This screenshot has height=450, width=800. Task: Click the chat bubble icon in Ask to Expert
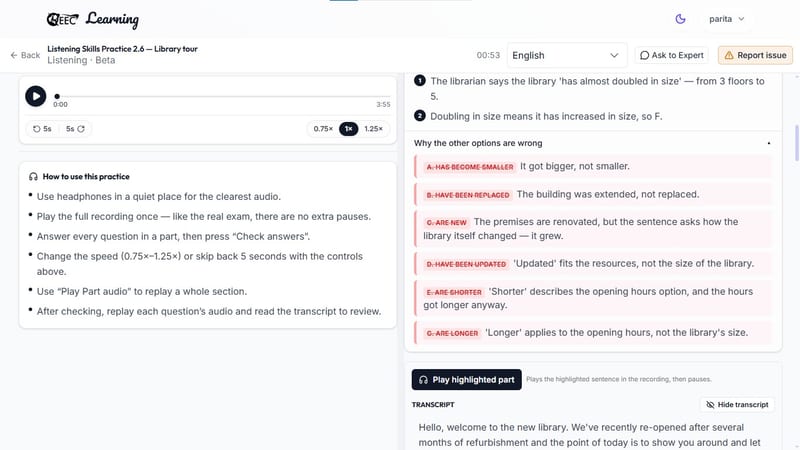(x=644, y=55)
